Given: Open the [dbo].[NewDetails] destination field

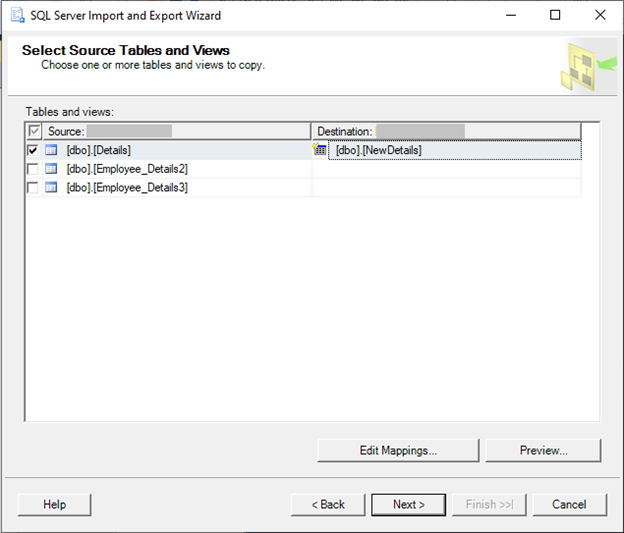Looking at the screenshot, I should pyautogui.click(x=454, y=150).
